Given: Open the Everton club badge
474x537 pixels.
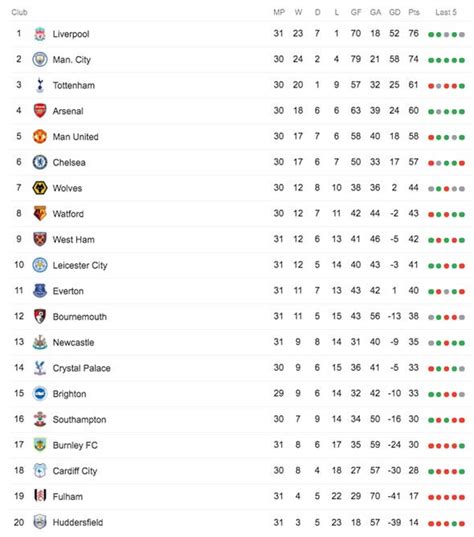Looking at the screenshot, I should tap(40, 290).
